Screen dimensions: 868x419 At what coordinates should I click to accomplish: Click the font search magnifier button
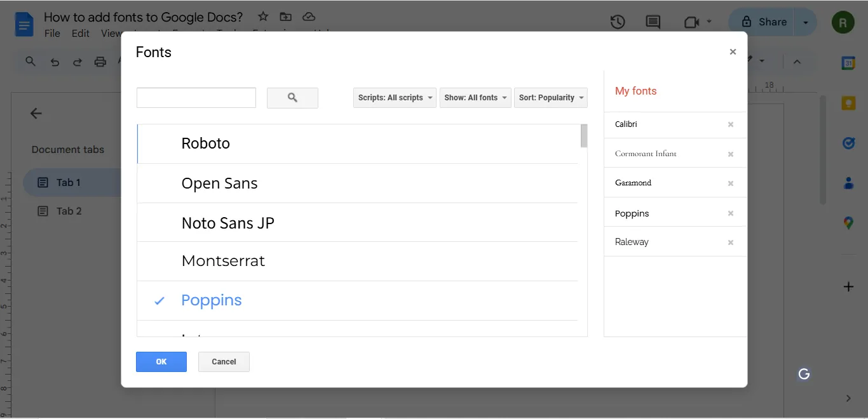tap(292, 98)
